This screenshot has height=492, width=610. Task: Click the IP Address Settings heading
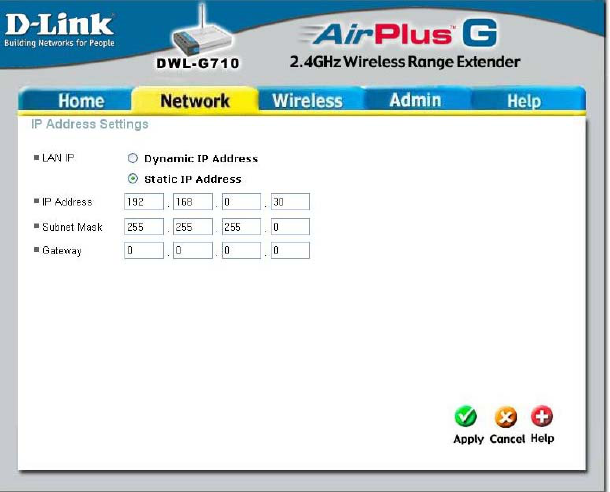tap(90, 124)
